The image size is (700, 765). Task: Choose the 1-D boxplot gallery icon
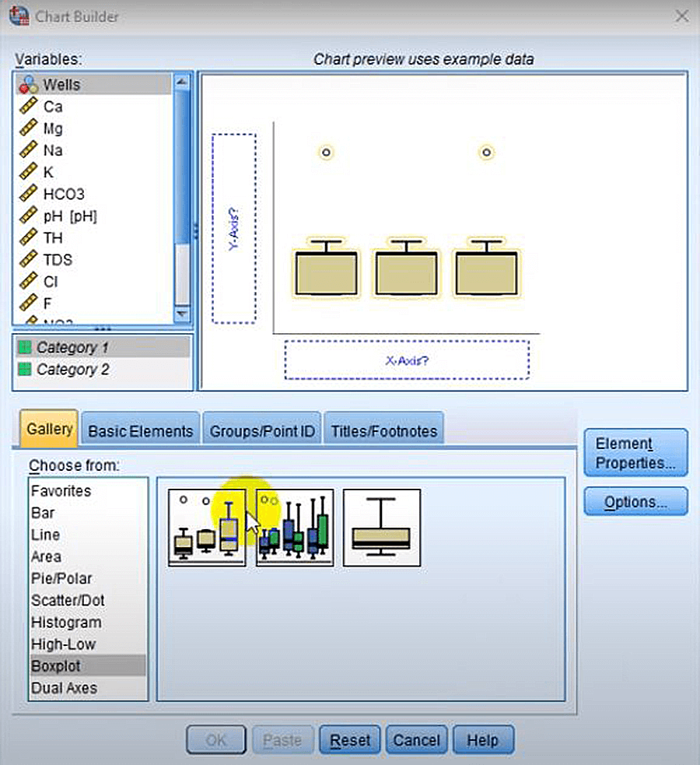tap(381, 527)
